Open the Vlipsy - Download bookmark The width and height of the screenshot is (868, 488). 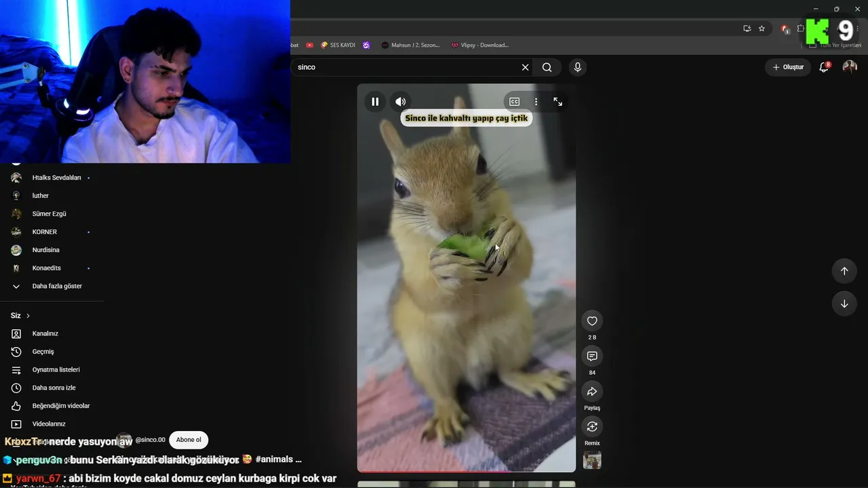pos(479,45)
